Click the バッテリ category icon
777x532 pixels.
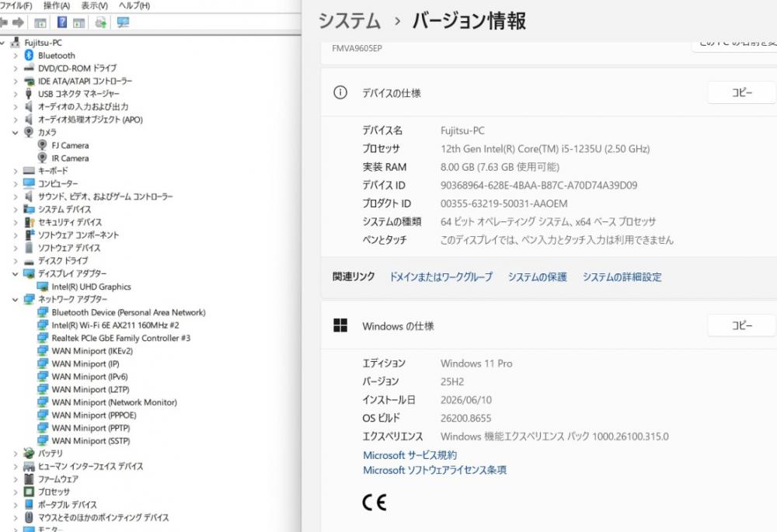pos(29,454)
